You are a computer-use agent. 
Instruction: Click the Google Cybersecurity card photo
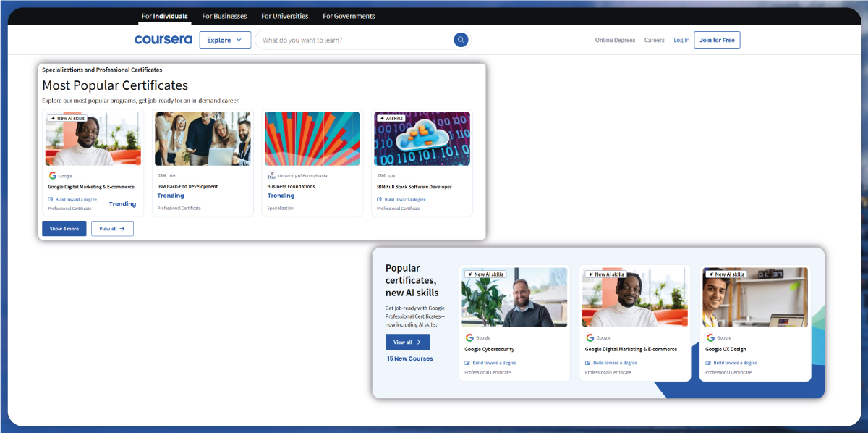(514, 297)
